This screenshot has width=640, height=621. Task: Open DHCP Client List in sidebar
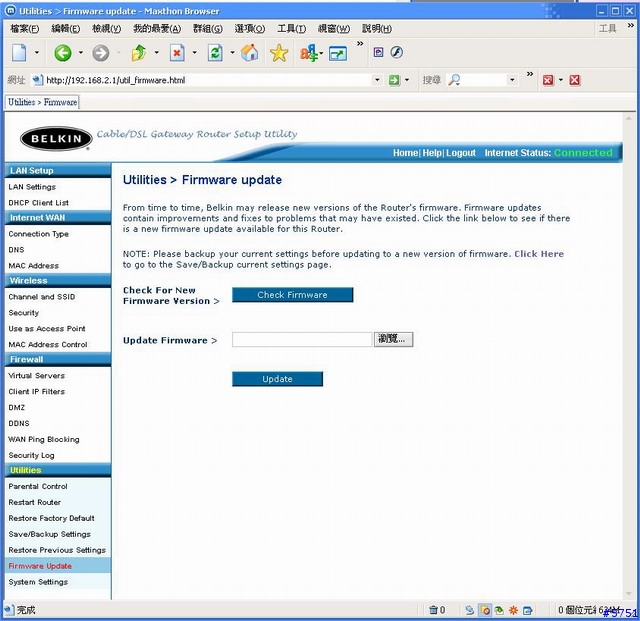pyautogui.click(x=38, y=203)
